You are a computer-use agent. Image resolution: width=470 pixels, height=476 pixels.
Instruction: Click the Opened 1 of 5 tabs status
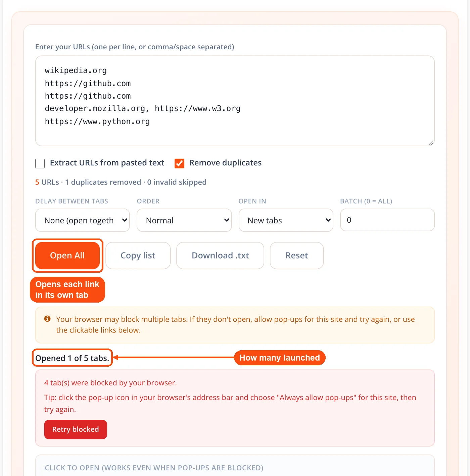72,358
